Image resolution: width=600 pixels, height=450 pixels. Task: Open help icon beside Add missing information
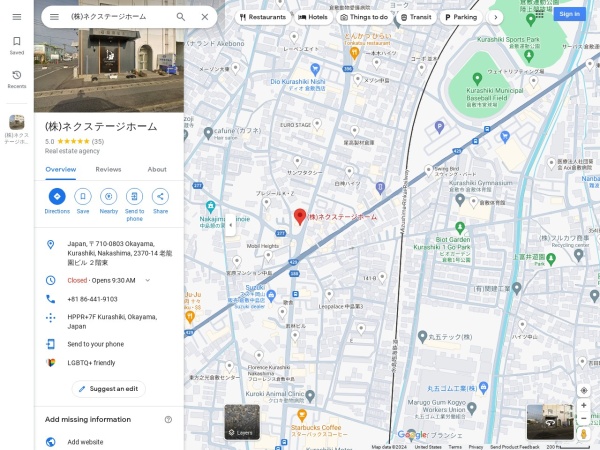(x=168, y=420)
